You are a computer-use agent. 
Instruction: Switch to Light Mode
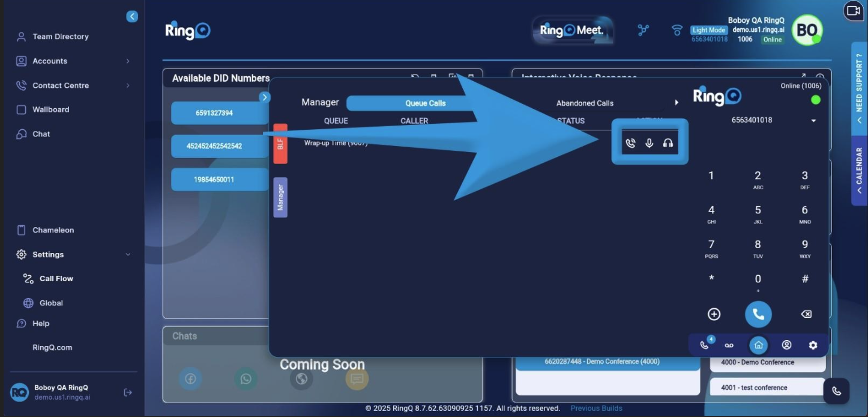708,29
